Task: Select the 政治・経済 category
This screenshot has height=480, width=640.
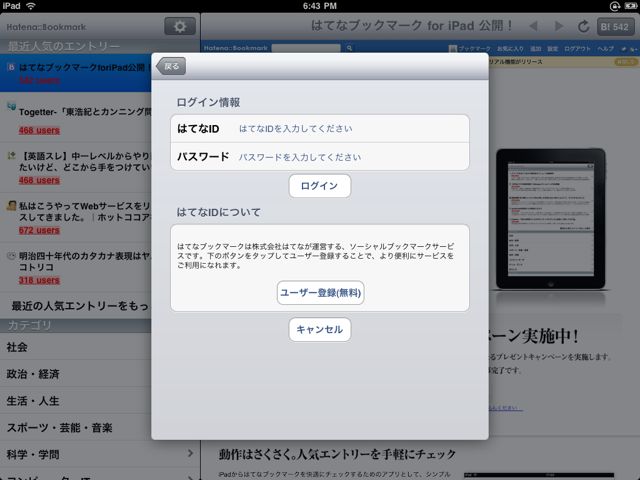Action: (x=76, y=373)
